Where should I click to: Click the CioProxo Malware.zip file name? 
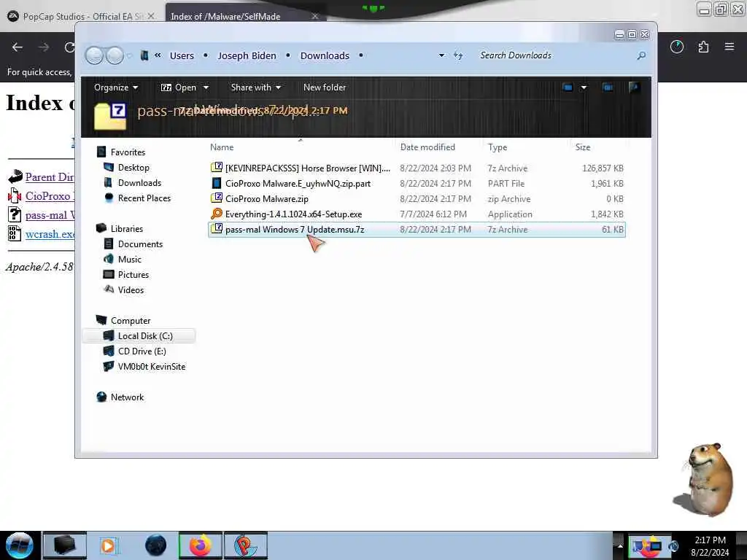tap(267, 199)
